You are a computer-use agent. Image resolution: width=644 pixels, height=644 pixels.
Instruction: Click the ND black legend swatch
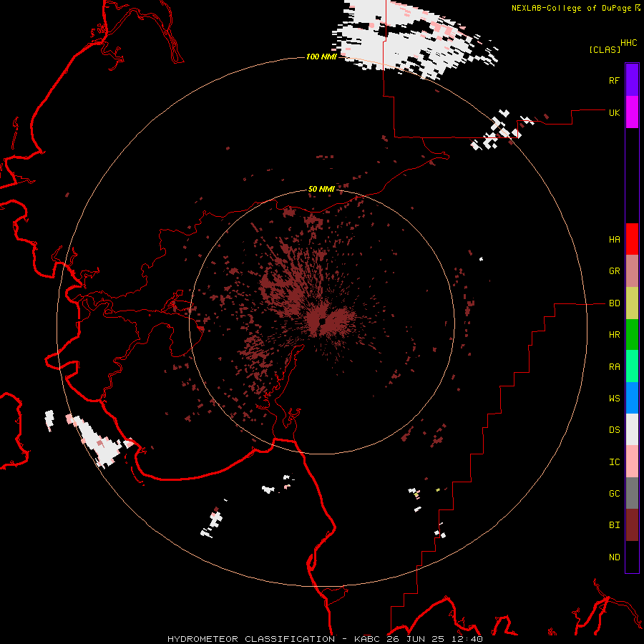pyautogui.click(x=632, y=557)
